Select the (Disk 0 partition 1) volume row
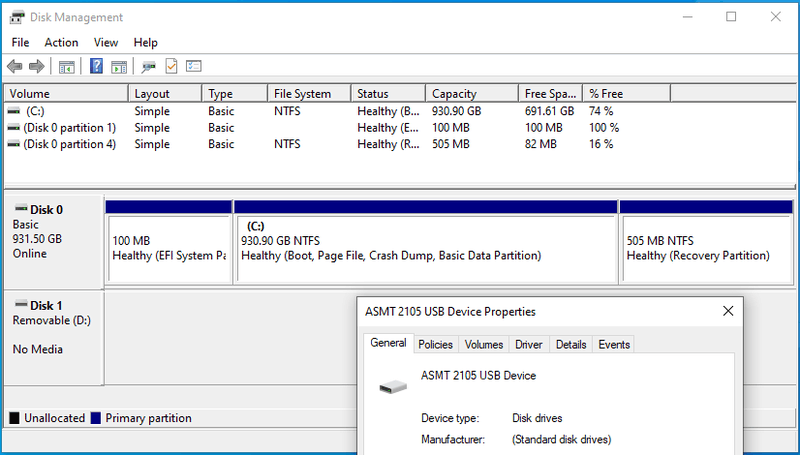The width and height of the screenshot is (800, 455). point(337,128)
